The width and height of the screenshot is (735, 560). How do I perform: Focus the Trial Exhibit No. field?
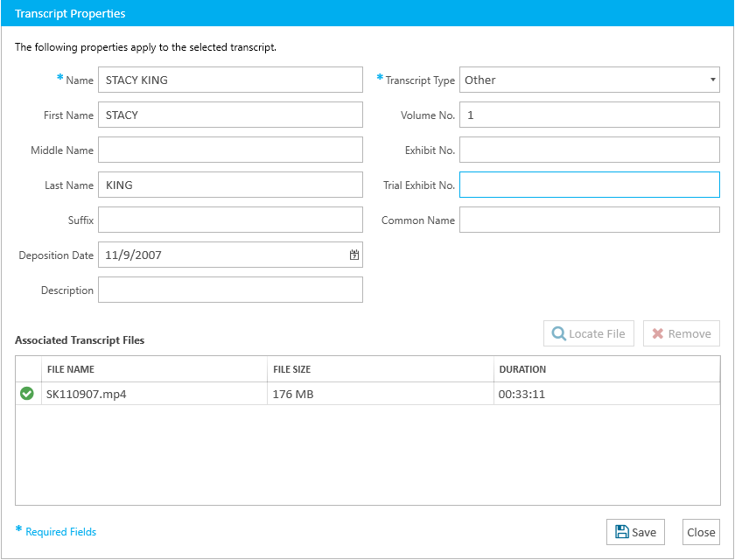[589, 185]
